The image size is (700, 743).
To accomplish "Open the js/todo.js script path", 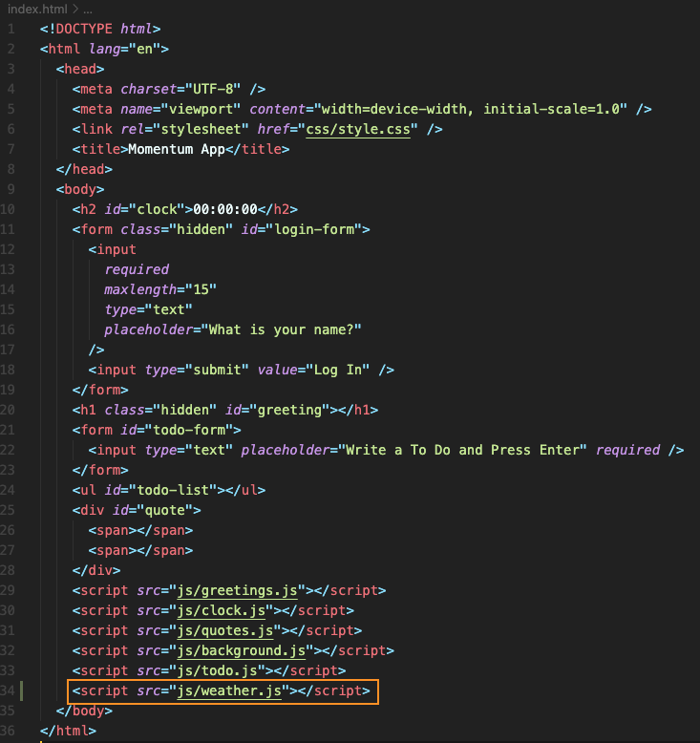I will tap(217, 670).
